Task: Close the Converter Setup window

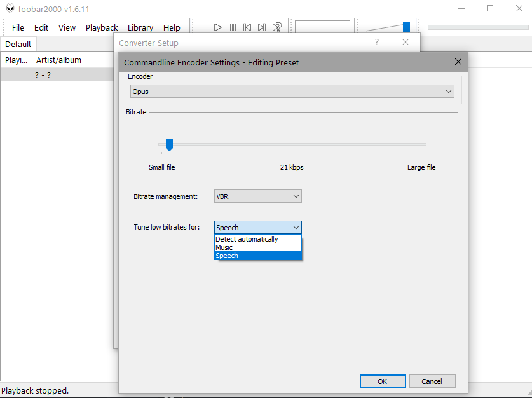Action: coord(405,42)
